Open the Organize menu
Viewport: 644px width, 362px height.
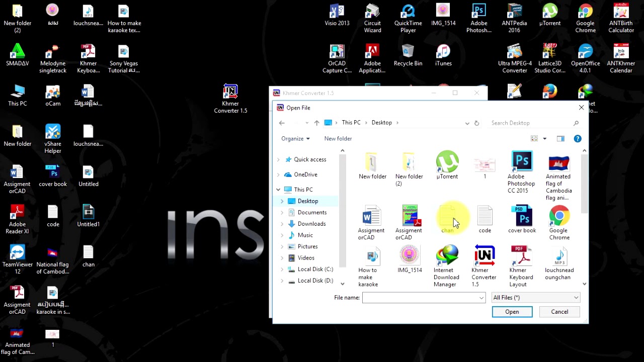tap(295, 139)
